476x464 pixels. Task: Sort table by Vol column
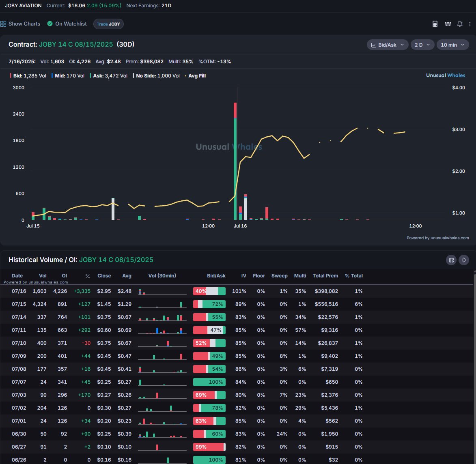43,275
